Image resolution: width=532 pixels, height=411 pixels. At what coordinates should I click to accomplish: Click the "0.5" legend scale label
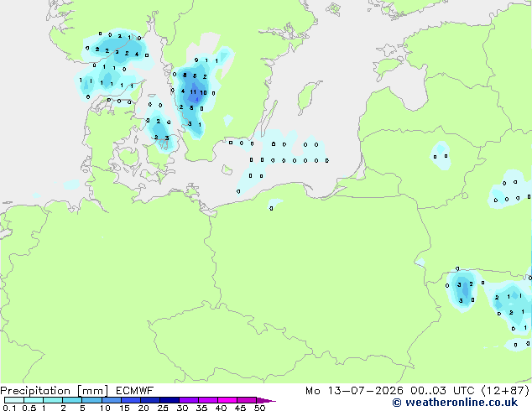point(29,408)
